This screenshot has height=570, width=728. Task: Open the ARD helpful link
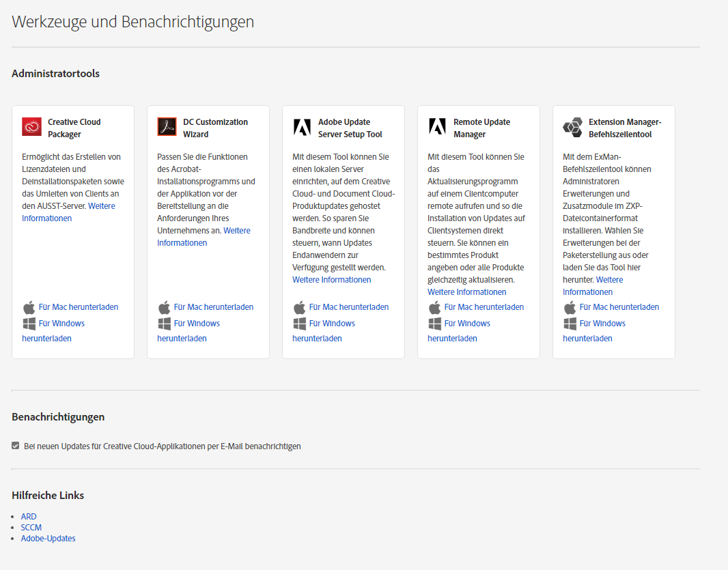pos(29,517)
